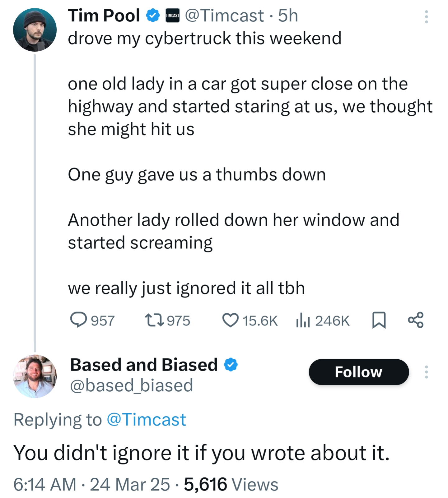Like Tim Pool's tweet with the heart icon
Screen dimensions: 448x498
point(230,320)
